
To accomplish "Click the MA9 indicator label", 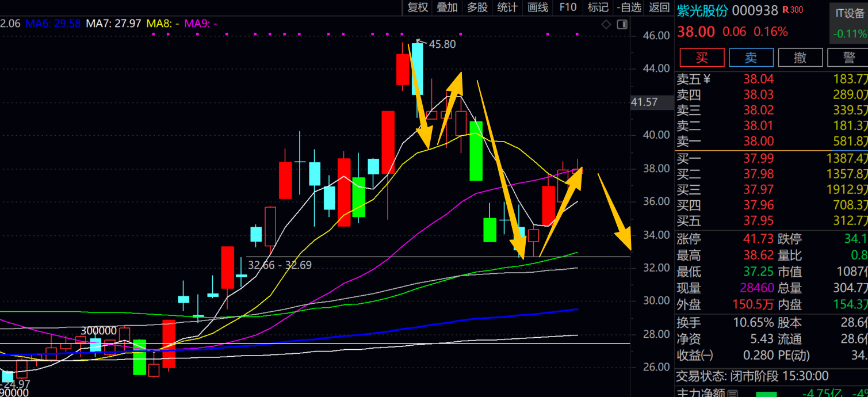I will pyautogui.click(x=201, y=24).
